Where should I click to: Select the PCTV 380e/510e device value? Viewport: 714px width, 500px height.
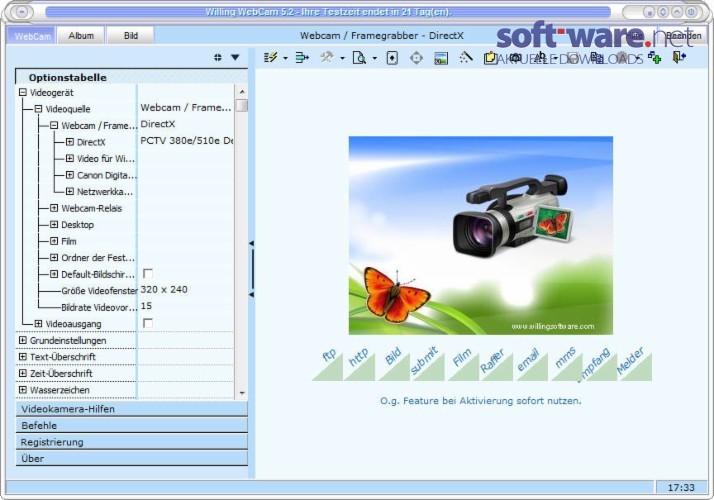[x=186, y=141]
